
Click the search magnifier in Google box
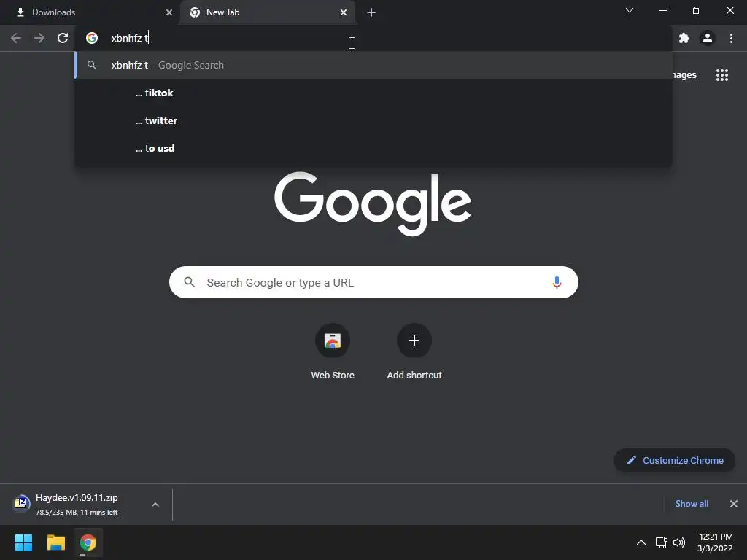[189, 282]
